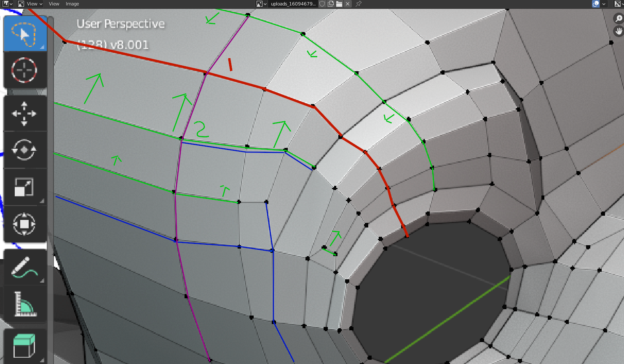Select the Transform tool
Screen dimensions: 624x364
click(x=25, y=224)
